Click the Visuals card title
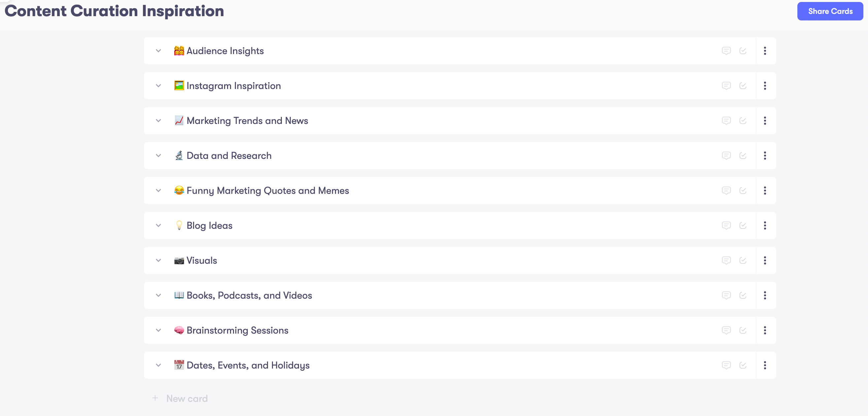The image size is (868, 416). click(x=202, y=260)
